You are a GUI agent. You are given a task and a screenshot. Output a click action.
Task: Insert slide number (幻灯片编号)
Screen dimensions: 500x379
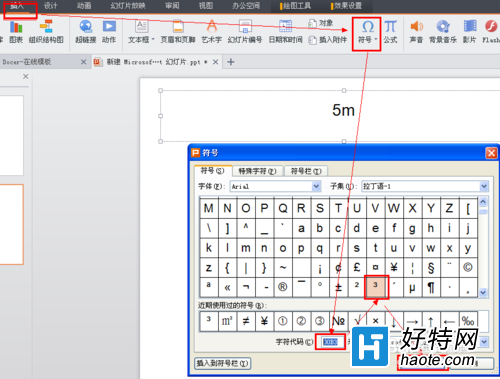pyautogui.click(x=245, y=32)
